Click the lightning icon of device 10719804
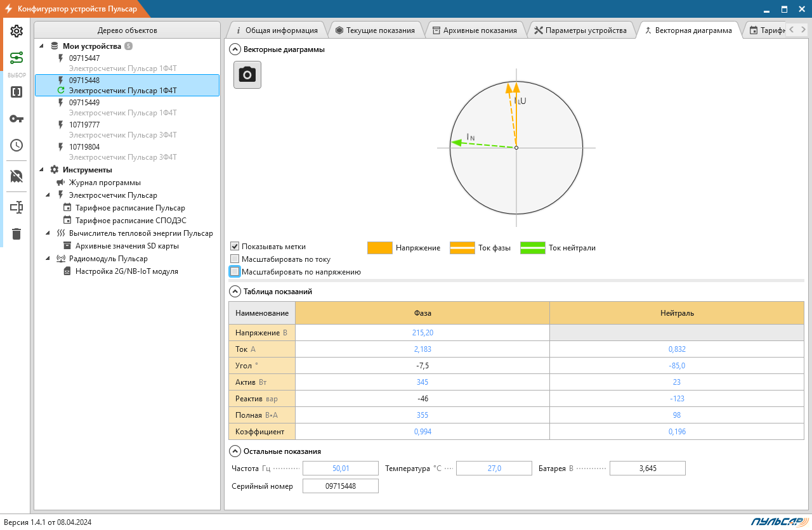The height and width of the screenshot is (530, 812). click(61, 147)
